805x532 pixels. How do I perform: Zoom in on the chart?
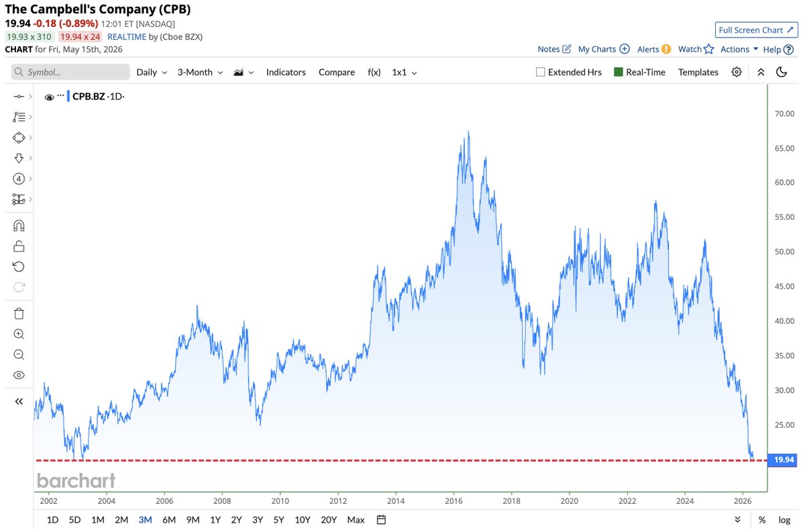tap(19, 334)
